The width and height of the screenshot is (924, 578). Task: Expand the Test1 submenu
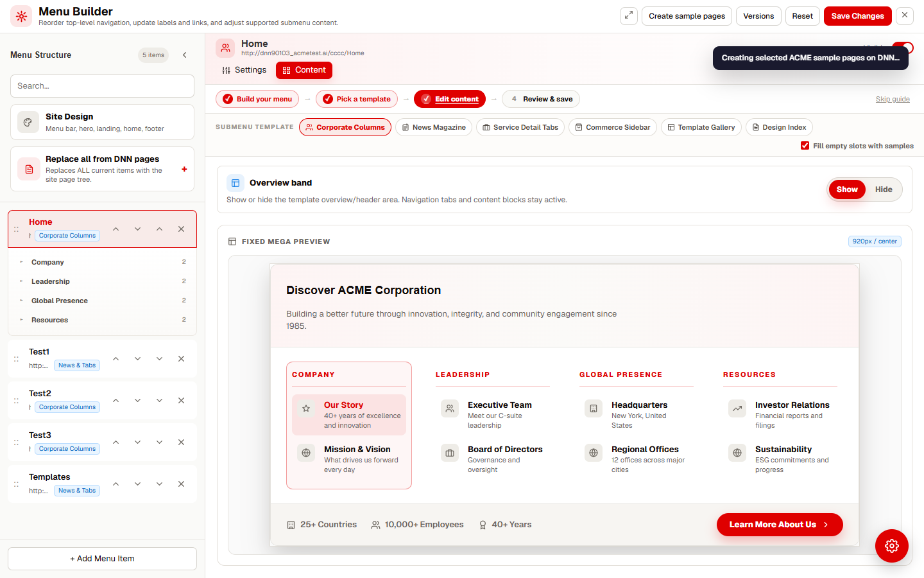click(x=159, y=359)
